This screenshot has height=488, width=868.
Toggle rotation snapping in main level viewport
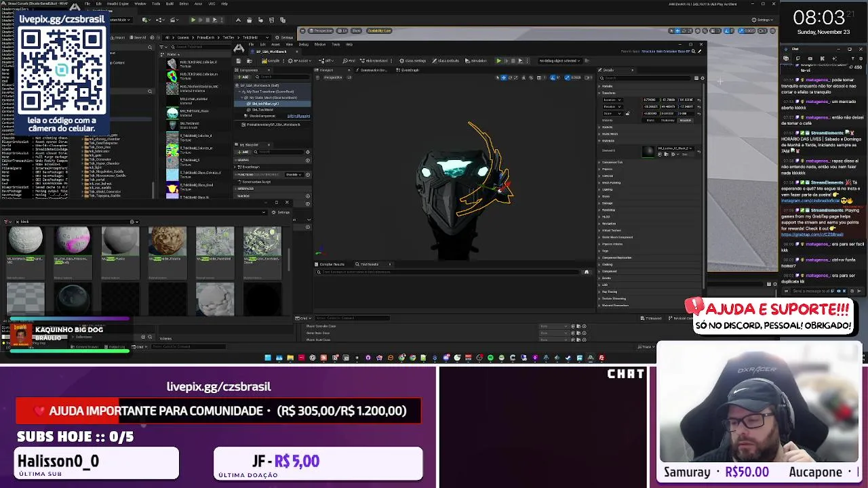(727, 30)
